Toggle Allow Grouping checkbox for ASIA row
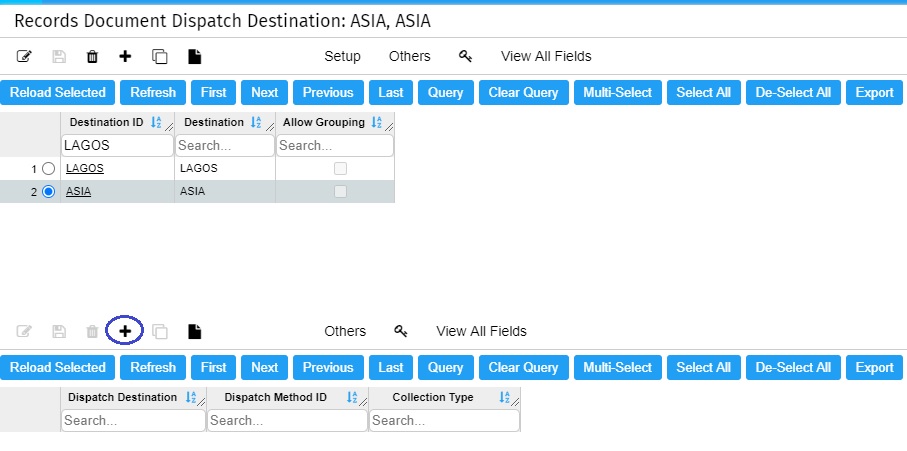 pos(340,191)
